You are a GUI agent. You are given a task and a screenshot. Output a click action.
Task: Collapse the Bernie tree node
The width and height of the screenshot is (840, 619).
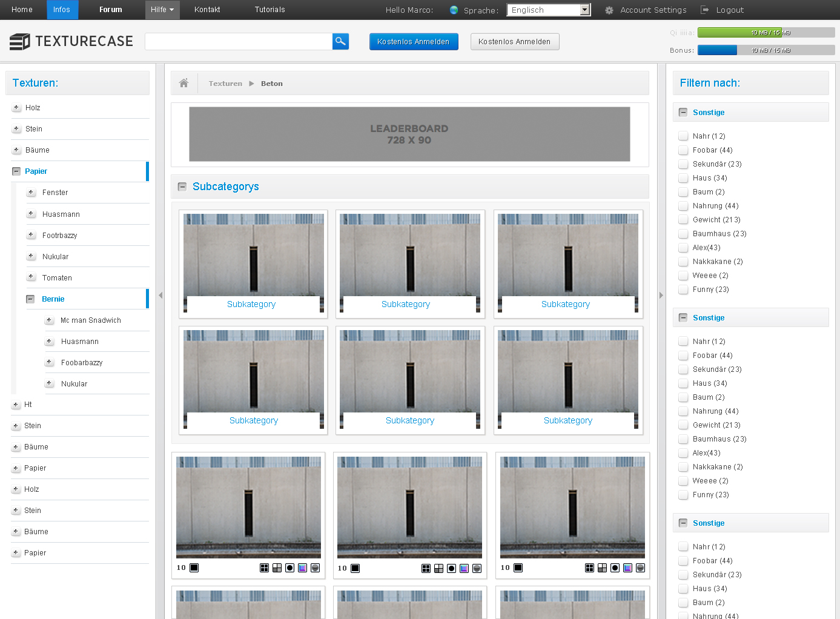click(30, 299)
